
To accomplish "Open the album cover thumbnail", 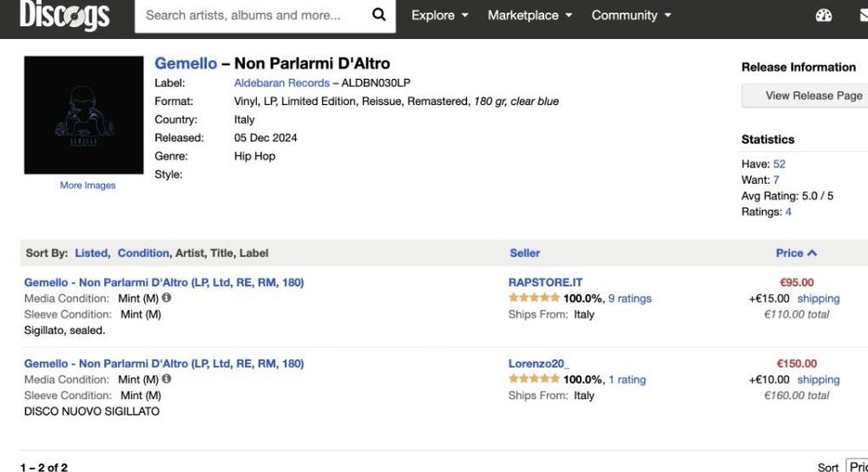I will tap(83, 115).
